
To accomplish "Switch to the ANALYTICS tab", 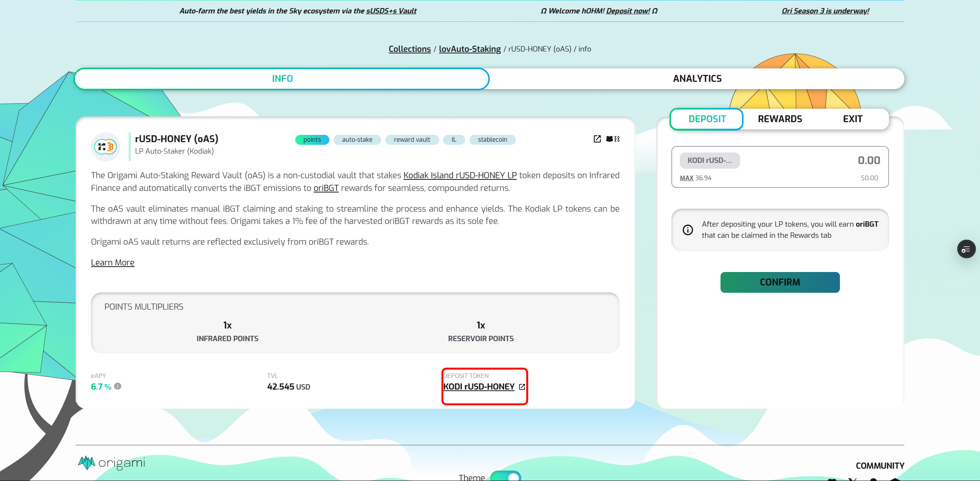I will (697, 79).
